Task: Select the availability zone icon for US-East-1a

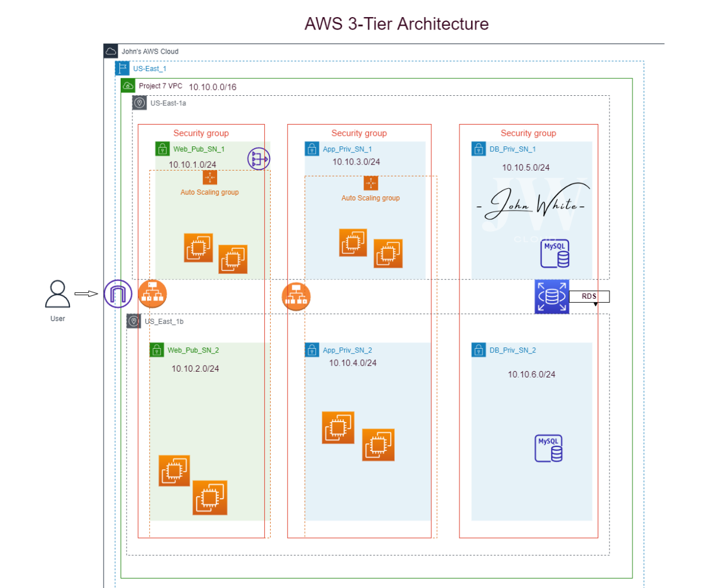Action: tap(139, 102)
